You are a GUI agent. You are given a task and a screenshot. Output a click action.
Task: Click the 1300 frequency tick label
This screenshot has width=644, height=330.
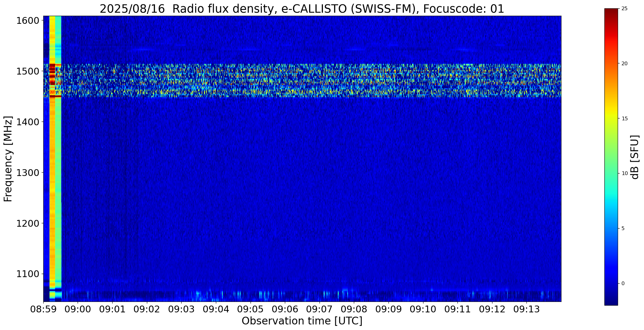[28, 173]
